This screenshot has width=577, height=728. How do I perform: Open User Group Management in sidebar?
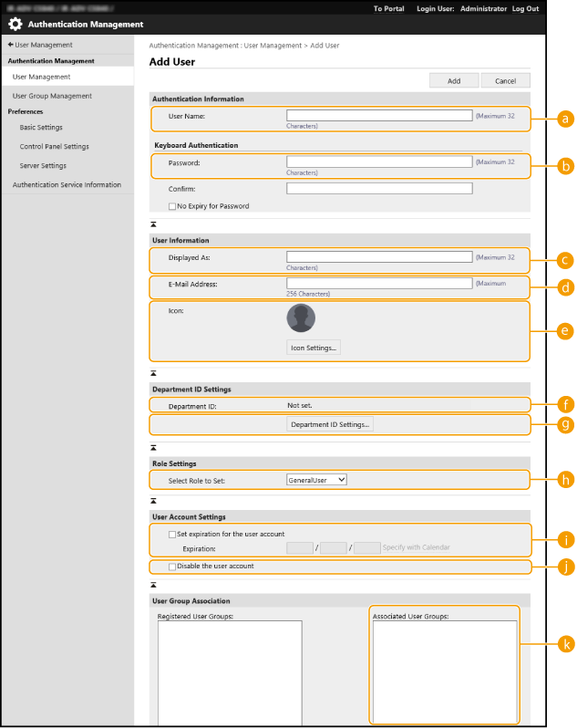click(x=52, y=96)
